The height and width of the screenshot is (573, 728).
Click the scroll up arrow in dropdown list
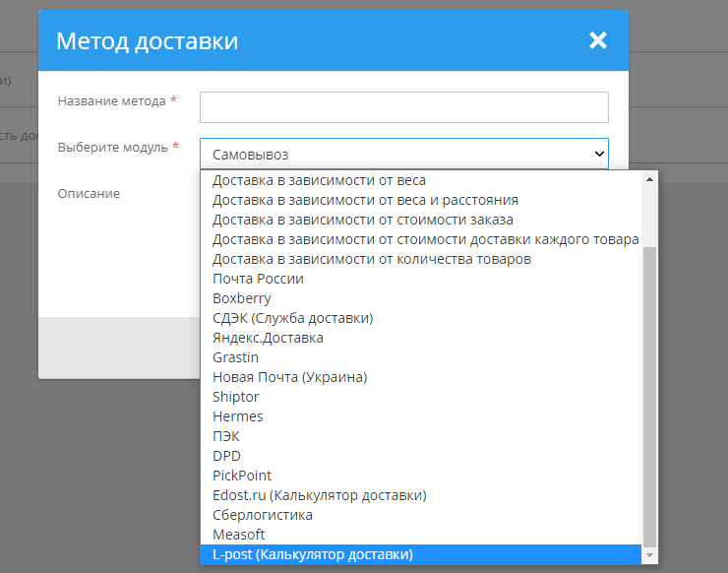(649, 180)
